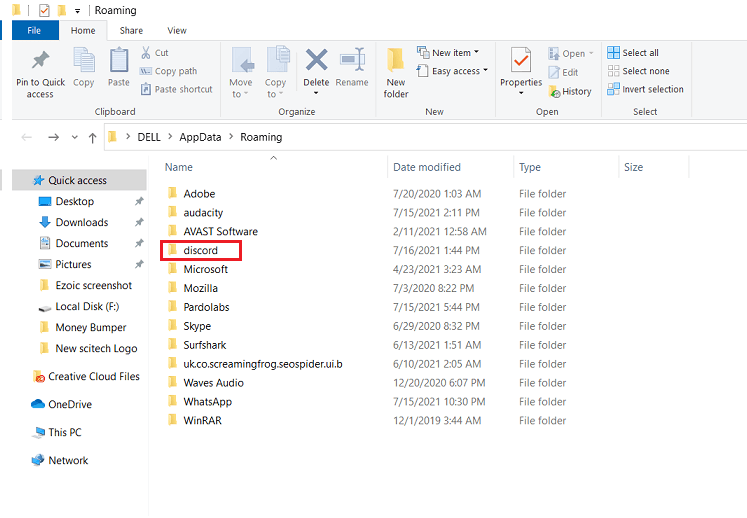Expand the Open button dropdown
The image size is (747, 518).
pyautogui.click(x=591, y=53)
